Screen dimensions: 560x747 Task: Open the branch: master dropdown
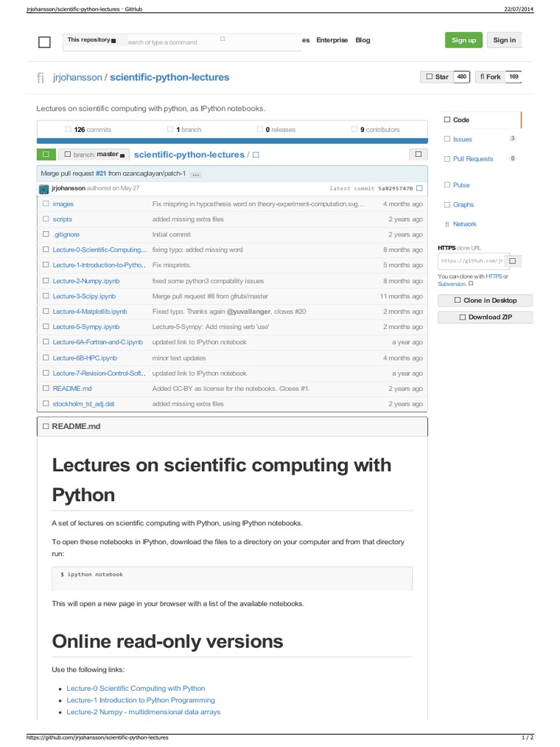(94, 155)
